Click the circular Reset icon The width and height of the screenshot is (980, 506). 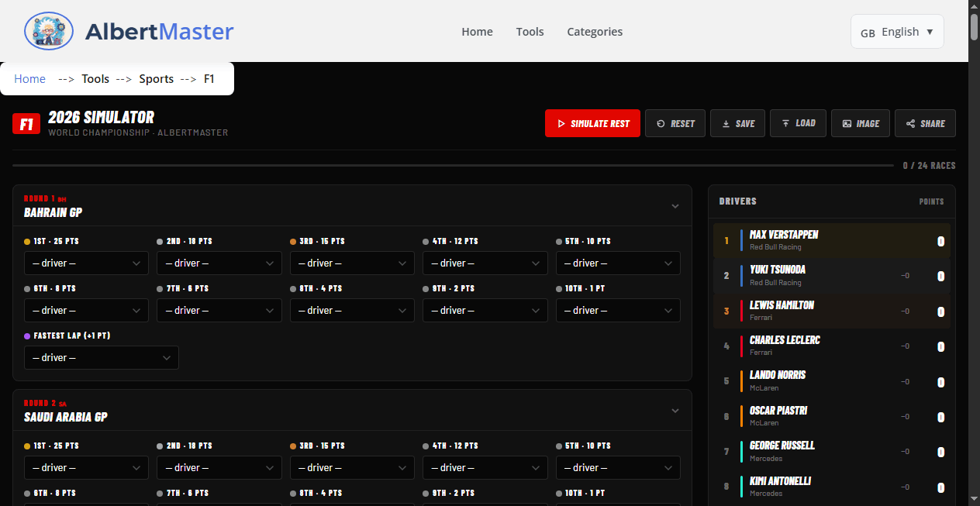pos(659,123)
